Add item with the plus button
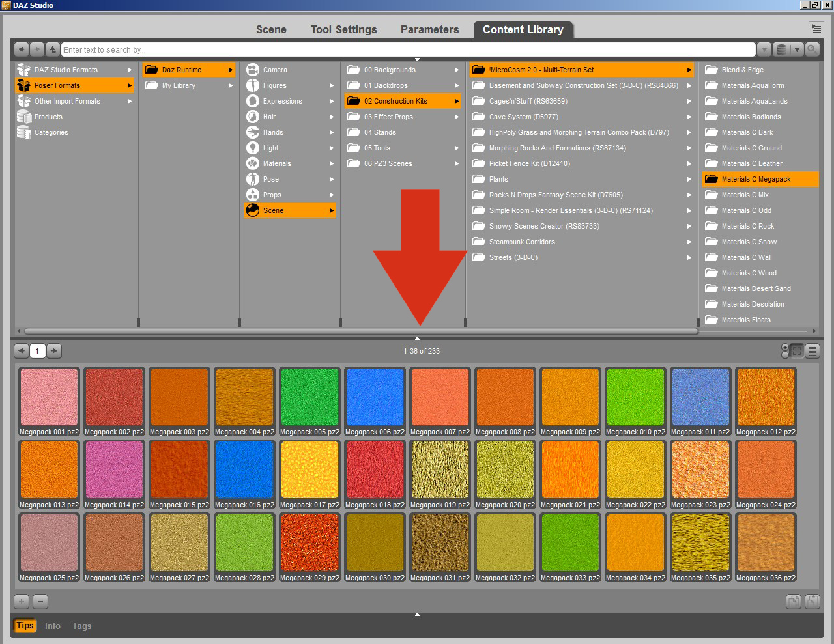This screenshot has height=644, width=834. [x=22, y=602]
